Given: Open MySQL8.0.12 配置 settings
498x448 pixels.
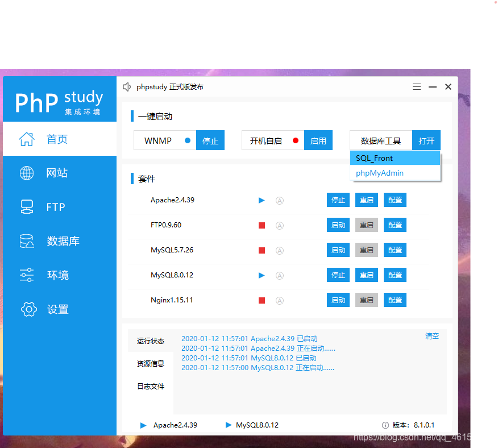Looking at the screenshot, I should tap(395, 275).
